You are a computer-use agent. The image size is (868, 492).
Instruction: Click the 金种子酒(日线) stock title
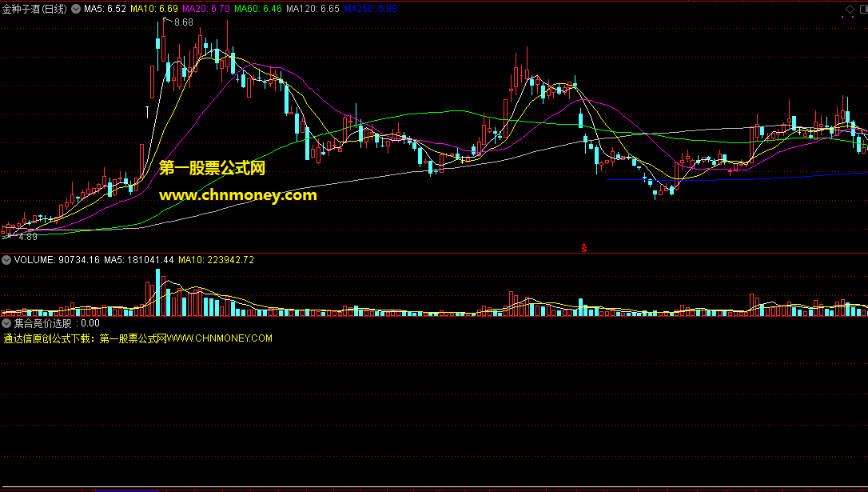click(x=34, y=9)
